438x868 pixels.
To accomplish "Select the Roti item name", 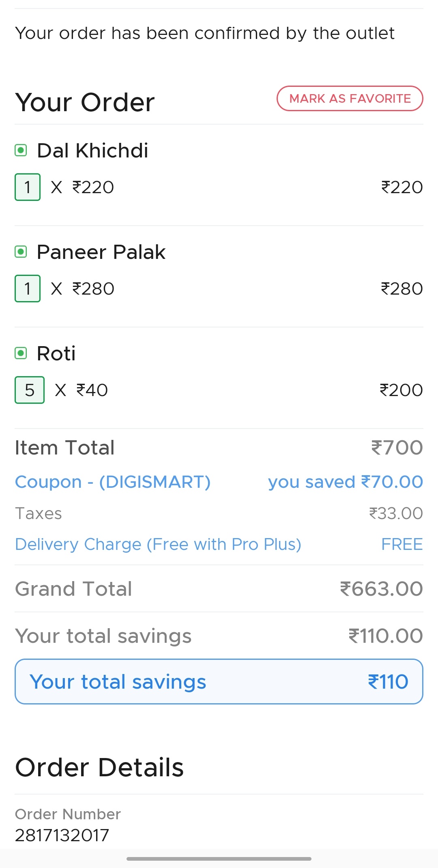I will pos(56,353).
